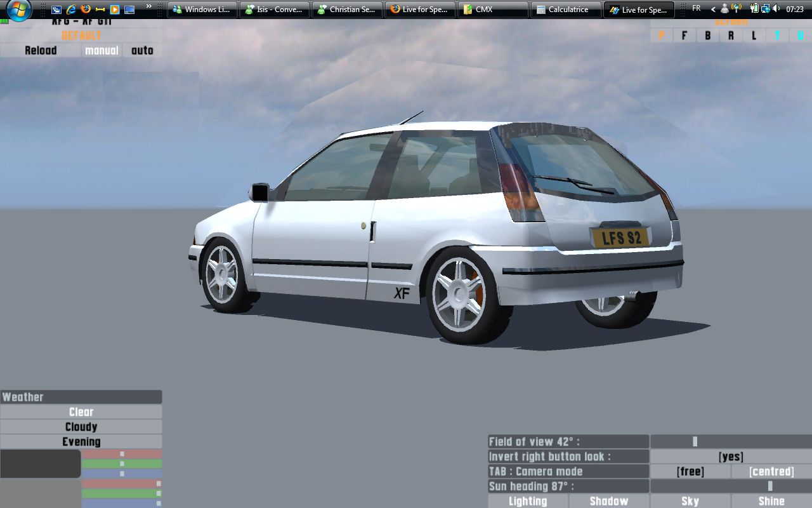Adjust the second blue colour slider
The width and height of the screenshot is (812, 508).
tap(122, 504)
